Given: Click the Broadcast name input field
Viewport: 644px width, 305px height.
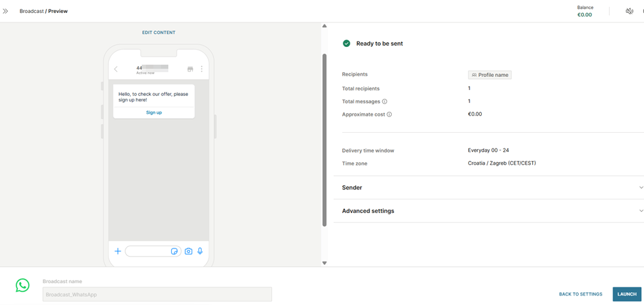Looking at the screenshot, I should coord(157,294).
